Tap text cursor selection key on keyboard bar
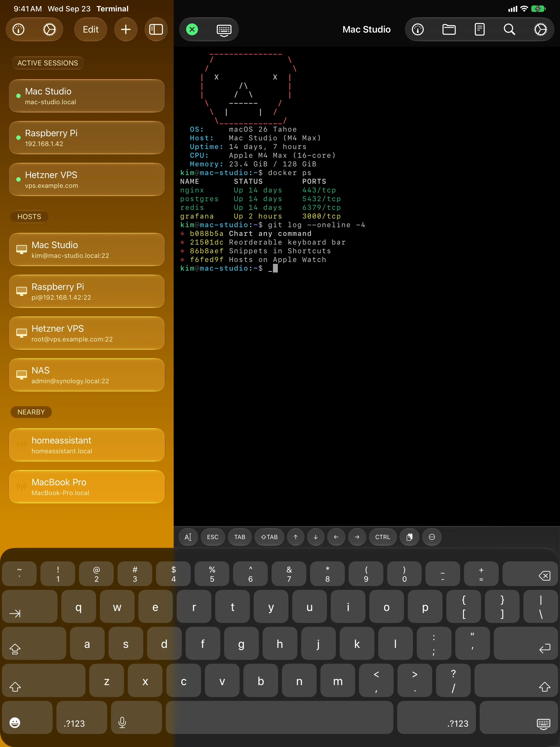Screen dimensions: 560x747 pyautogui.click(x=188, y=537)
